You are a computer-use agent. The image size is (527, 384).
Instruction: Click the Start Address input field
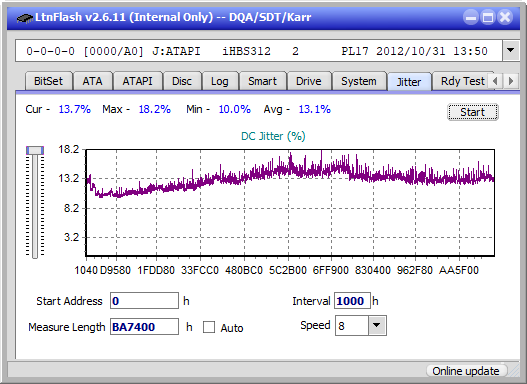pos(145,301)
